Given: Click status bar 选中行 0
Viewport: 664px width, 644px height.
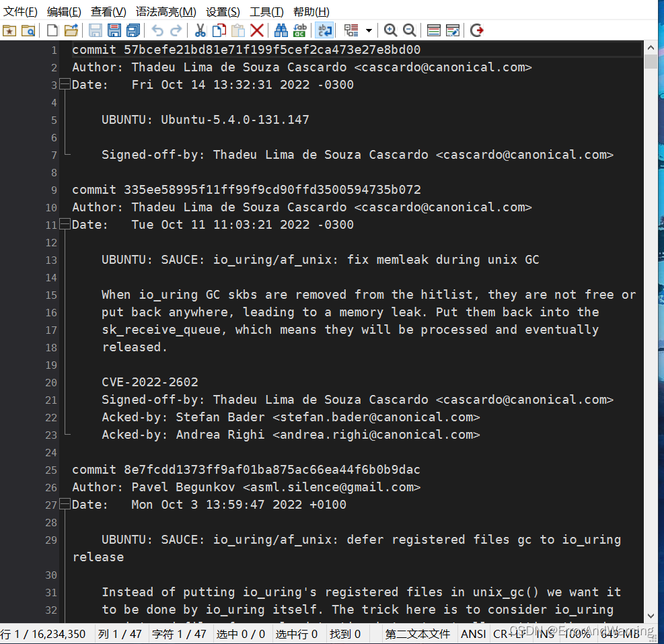Looking at the screenshot, I should pyautogui.click(x=297, y=634).
